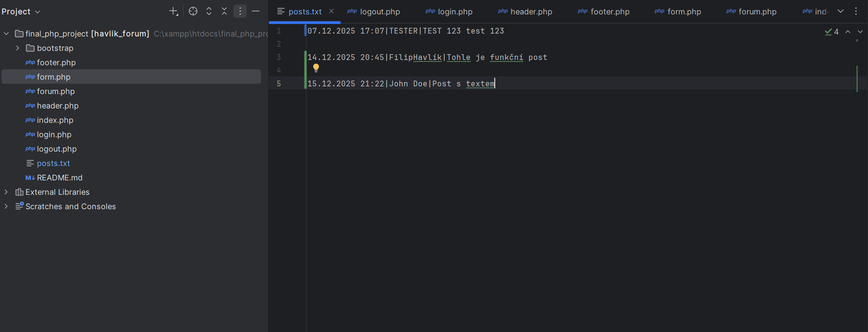Viewport: 868px width, 332px height.
Task: Click 'John Doe' on line 5
Action: coord(408,83)
